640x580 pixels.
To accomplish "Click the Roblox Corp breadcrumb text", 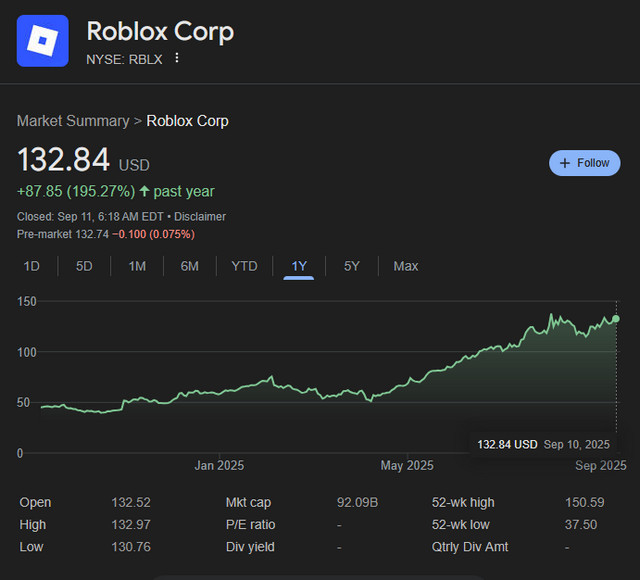I will pos(187,121).
